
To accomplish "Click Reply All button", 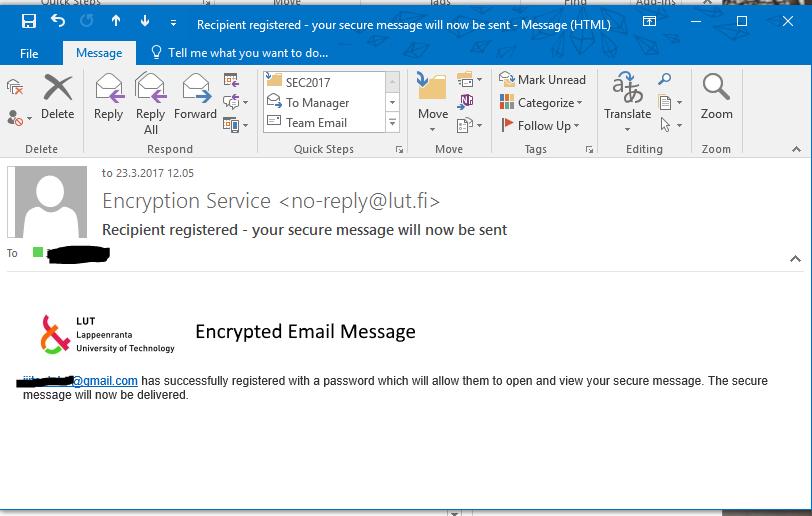I will pos(151,104).
